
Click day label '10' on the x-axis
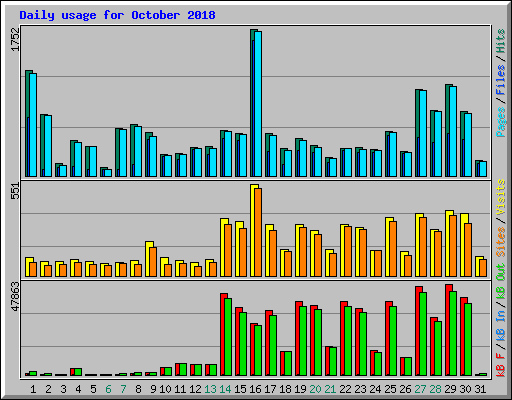point(165,389)
